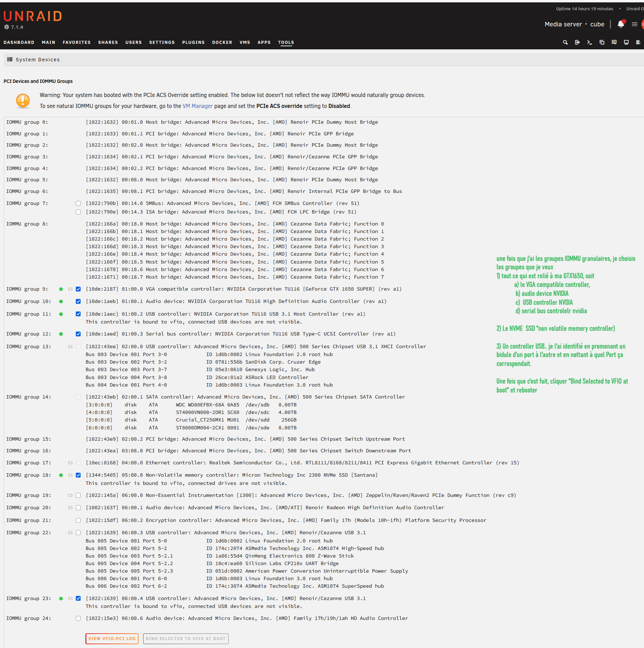Open the feedback speech bubble icon
The image size is (644, 648).
pos(614,42)
